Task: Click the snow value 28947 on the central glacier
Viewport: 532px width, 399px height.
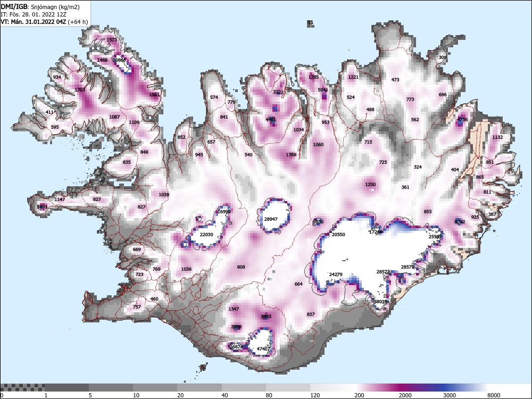Action: pyautogui.click(x=271, y=219)
